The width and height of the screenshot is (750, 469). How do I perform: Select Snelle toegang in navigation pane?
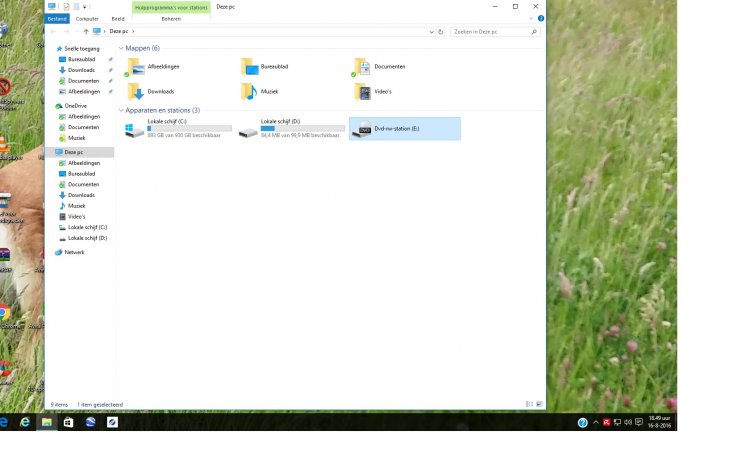point(82,49)
